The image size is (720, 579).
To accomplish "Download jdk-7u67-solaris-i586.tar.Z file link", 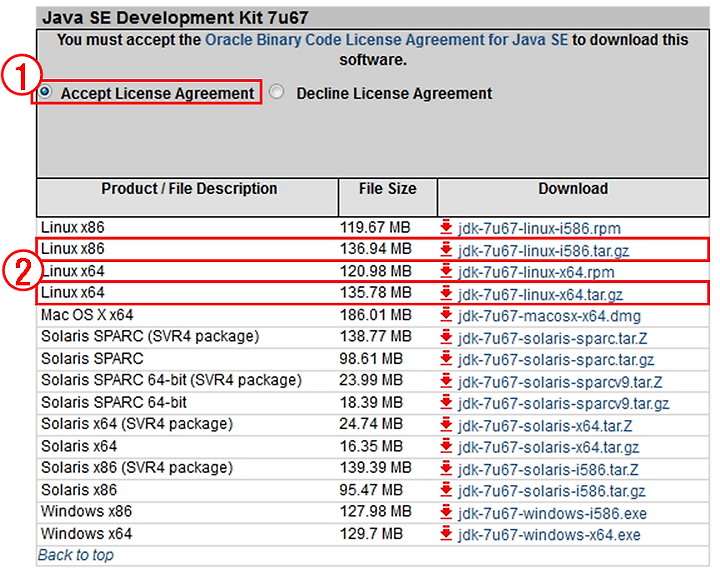I will [x=548, y=470].
